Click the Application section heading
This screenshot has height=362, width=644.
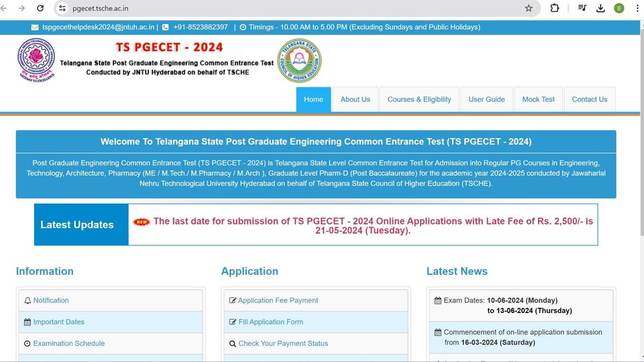click(x=250, y=271)
